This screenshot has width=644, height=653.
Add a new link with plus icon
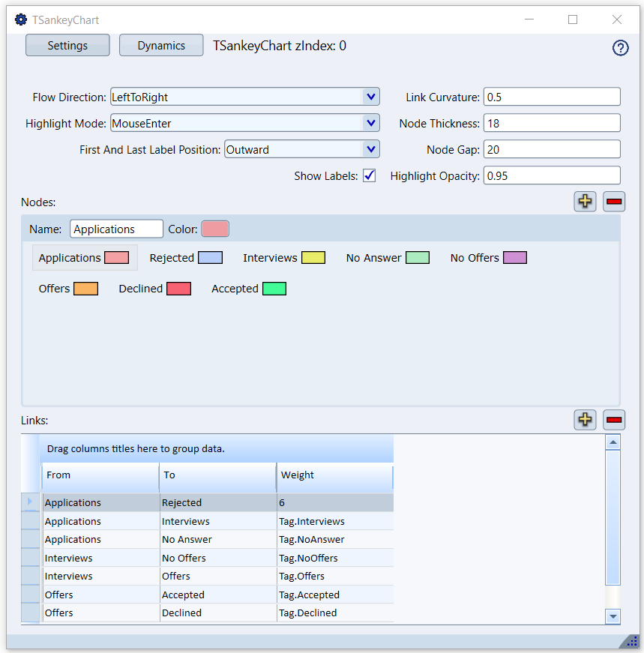tap(585, 420)
